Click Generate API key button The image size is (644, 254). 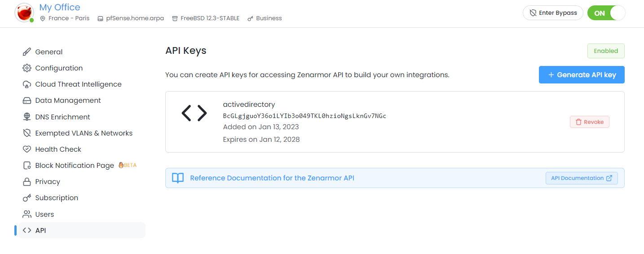pos(582,75)
